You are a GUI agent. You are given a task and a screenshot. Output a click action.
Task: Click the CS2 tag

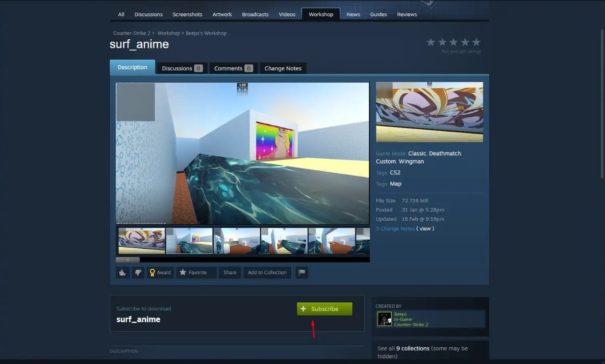pyautogui.click(x=395, y=173)
